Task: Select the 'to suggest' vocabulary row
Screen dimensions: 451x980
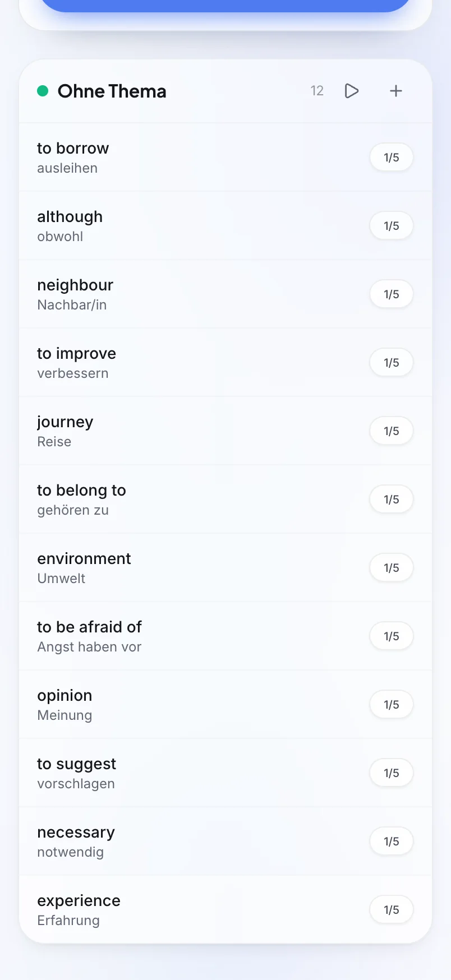Action: (225, 773)
